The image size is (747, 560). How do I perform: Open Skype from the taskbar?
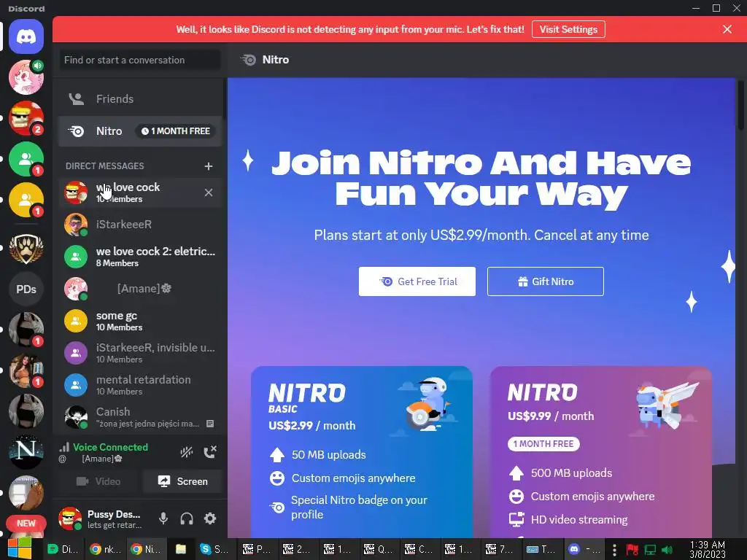214,549
